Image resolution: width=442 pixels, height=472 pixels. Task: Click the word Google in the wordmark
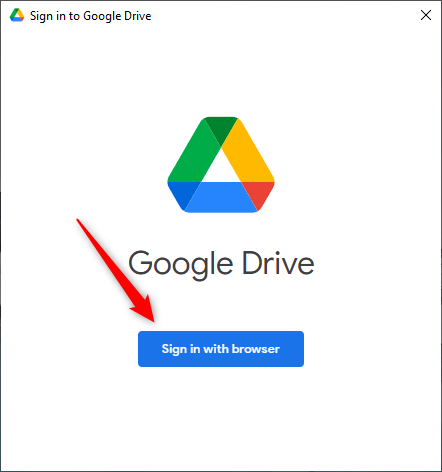(x=180, y=264)
